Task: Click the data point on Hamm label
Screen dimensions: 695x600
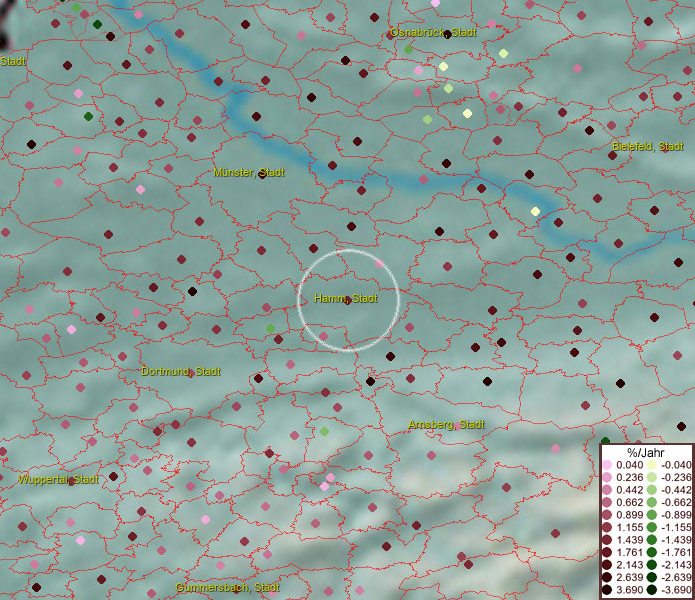Action: click(348, 301)
